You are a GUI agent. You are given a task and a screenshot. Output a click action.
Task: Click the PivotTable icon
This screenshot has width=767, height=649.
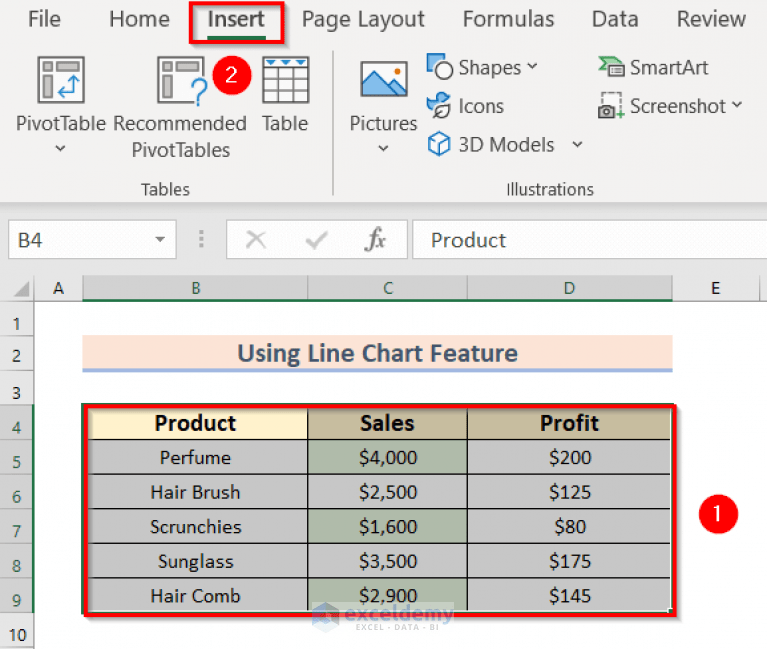pos(61,80)
